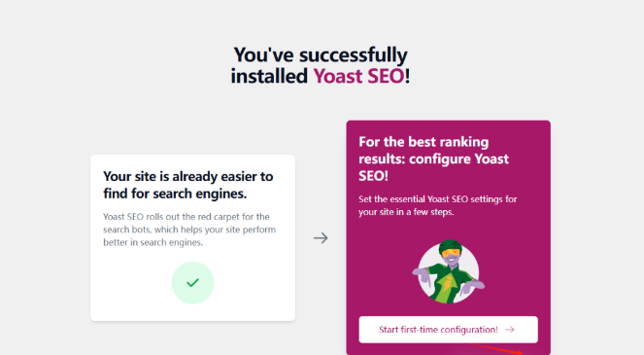Click the lightning bolt on the mascot's shirt
The image size is (644, 355).
click(x=448, y=285)
